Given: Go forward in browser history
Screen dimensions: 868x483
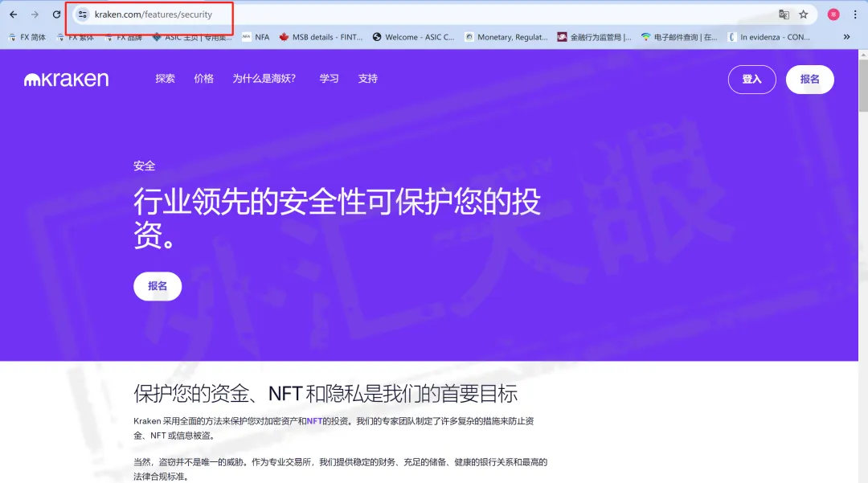Looking at the screenshot, I should pos(35,14).
